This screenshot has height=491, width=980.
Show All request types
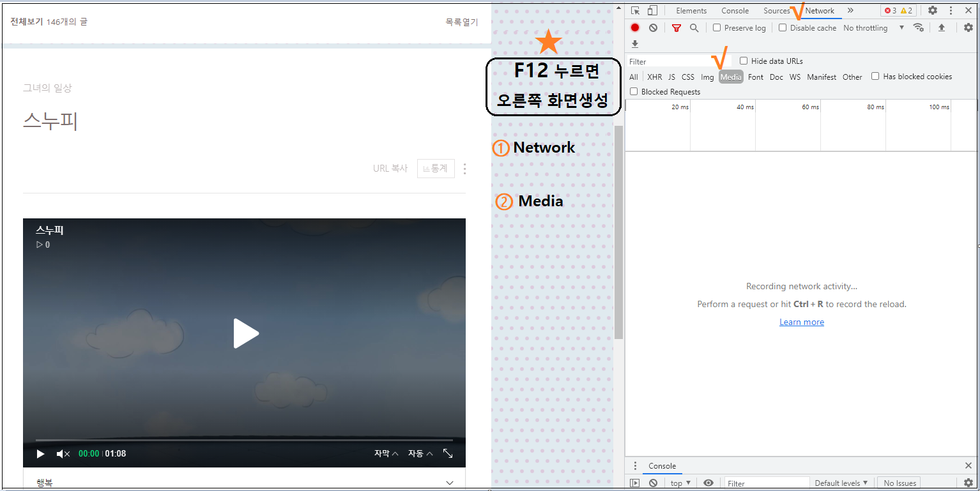coord(633,77)
